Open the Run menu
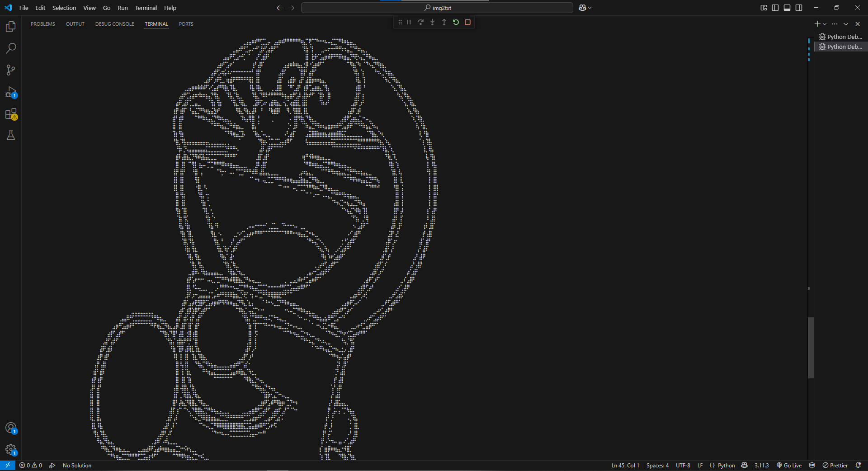This screenshot has width=868, height=471. coord(123,8)
